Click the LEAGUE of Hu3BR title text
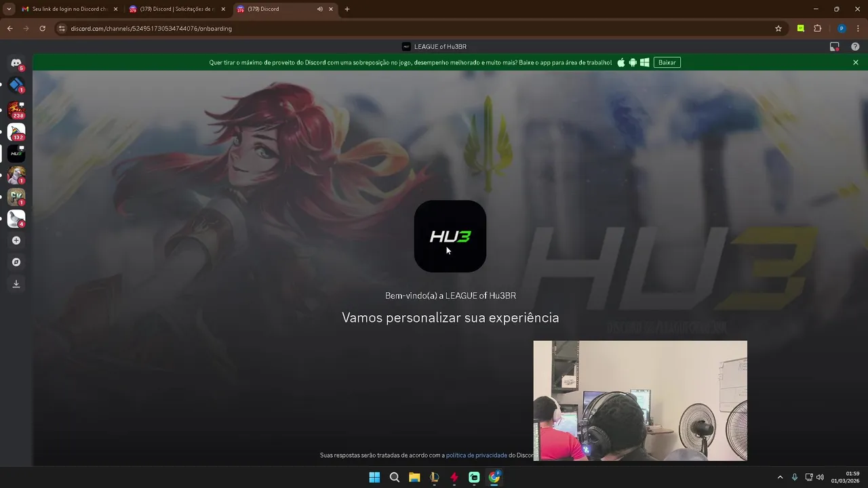Screen dimensions: 868x488 tap(440, 47)
